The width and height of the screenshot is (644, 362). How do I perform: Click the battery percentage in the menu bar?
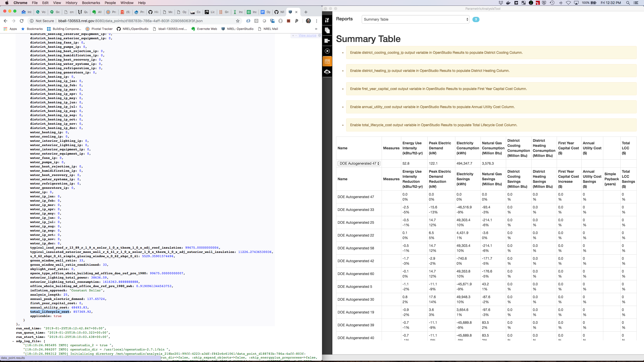[x=585, y=3]
